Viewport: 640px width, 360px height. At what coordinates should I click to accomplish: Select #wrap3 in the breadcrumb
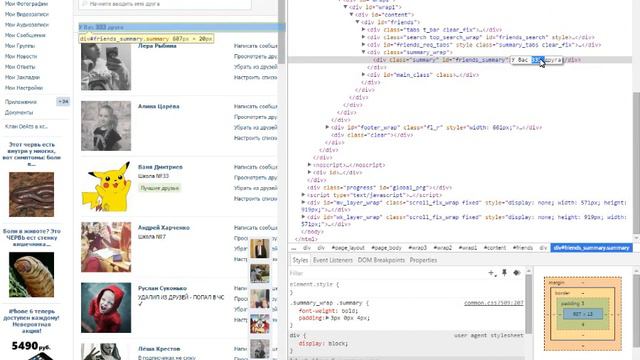click(417, 248)
